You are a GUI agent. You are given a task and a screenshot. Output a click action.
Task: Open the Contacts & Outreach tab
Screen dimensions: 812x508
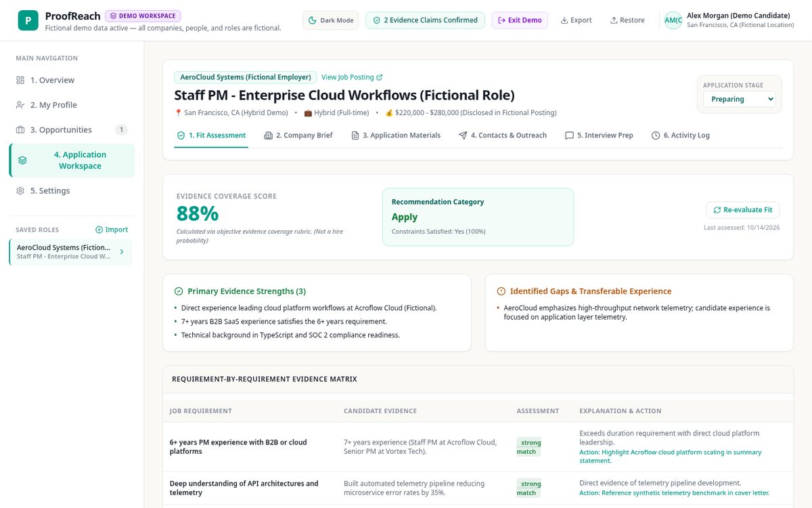coord(503,135)
